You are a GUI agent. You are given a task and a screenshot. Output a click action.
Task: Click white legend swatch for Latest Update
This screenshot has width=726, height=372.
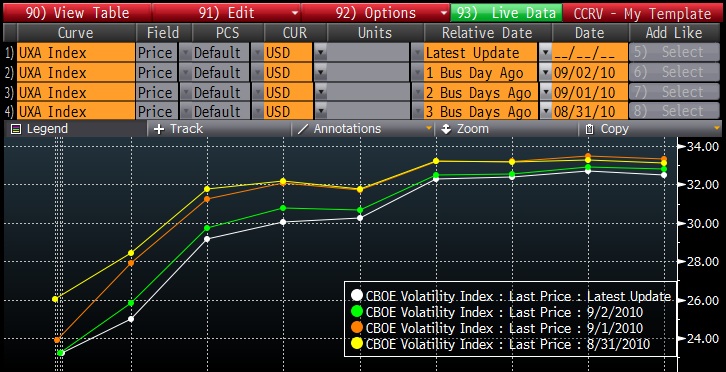tap(357, 295)
